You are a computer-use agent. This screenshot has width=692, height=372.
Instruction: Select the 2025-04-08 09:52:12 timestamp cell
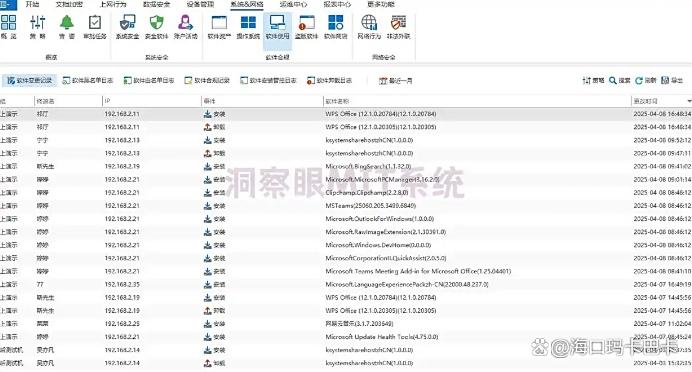click(x=662, y=140)
